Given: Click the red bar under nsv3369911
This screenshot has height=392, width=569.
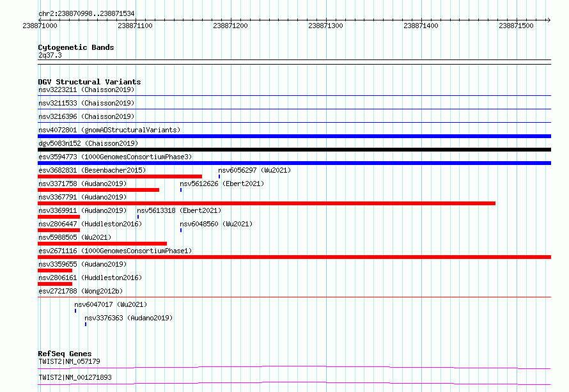Looking at the screenshot, I should [59, 217].
